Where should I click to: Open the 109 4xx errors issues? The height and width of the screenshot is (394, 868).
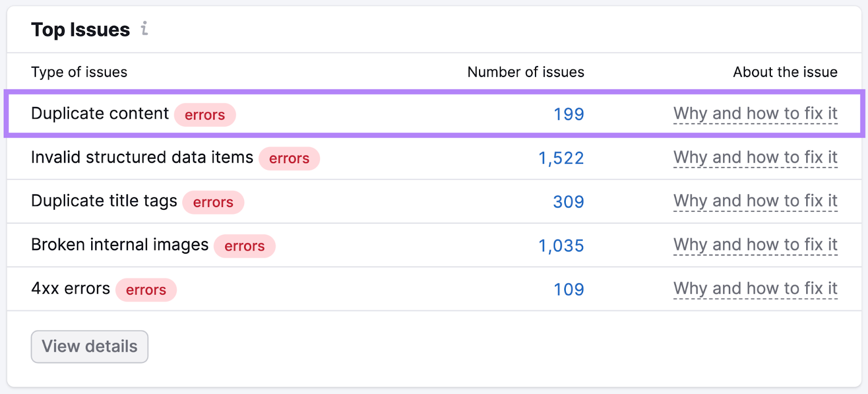(569, 289)
